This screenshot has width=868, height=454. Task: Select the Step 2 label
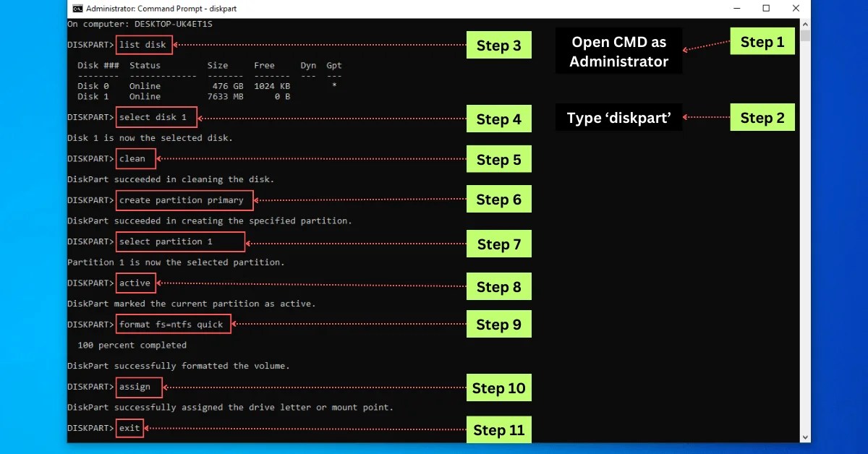[x=762, y=117]
